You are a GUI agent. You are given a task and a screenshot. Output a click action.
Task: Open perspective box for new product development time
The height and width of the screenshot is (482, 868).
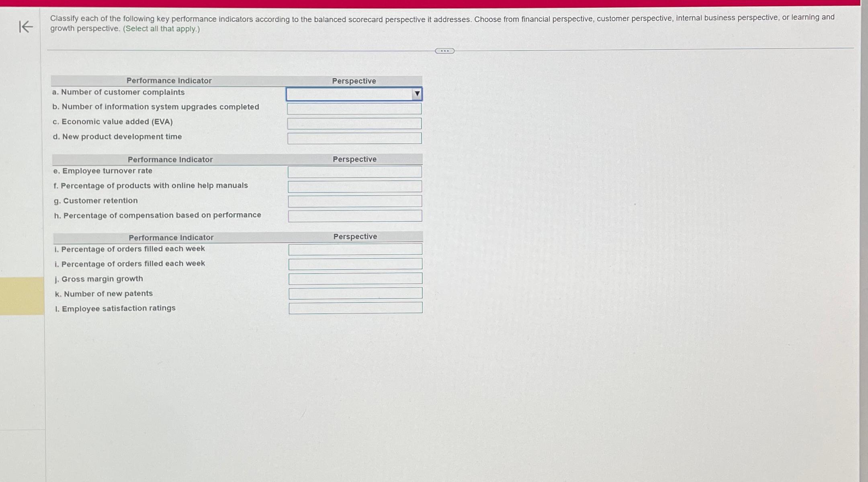pos(354,138)
